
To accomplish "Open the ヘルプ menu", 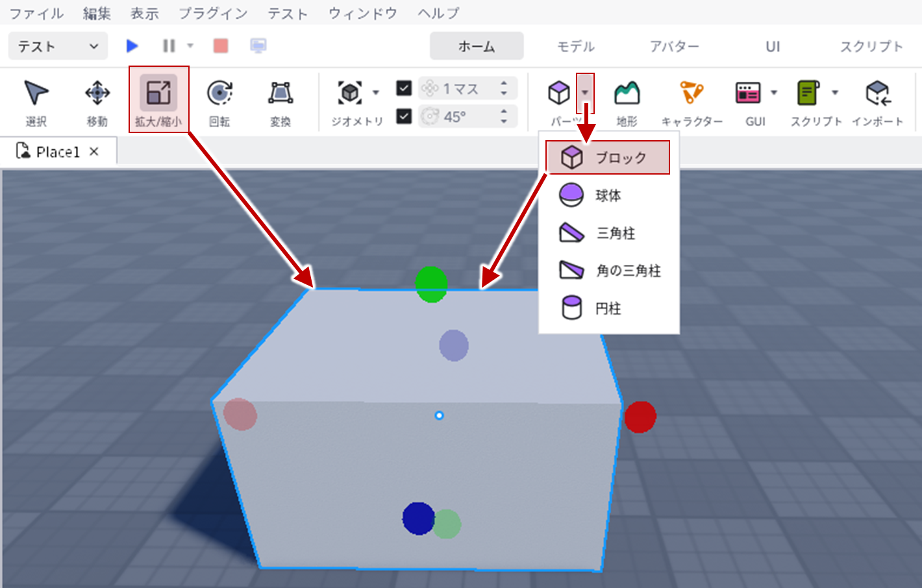I will click(x=438, y=13).
